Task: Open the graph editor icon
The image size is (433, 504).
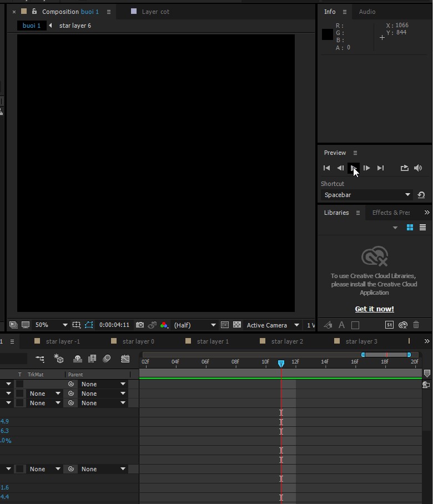Action: (x=125, y=359)
